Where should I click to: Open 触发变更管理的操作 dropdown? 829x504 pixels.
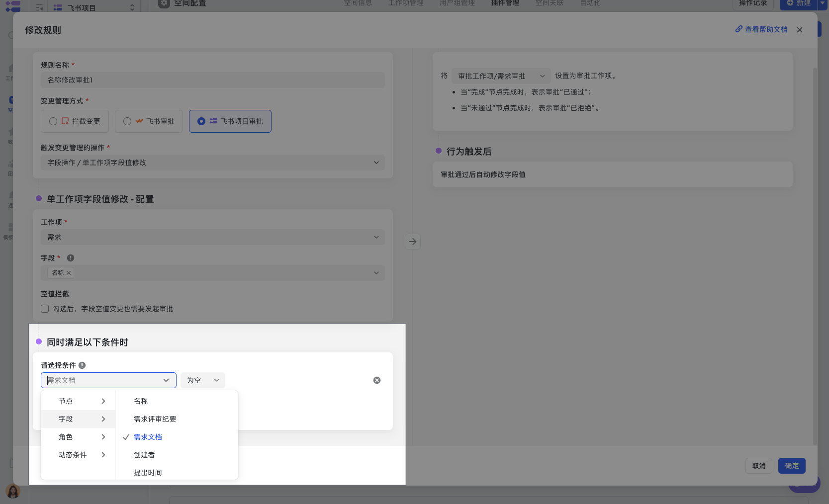click(213, 163)
